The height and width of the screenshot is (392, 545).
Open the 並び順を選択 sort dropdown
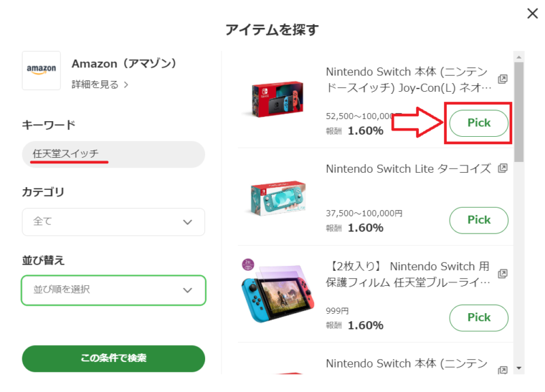click(x=113, y=291)
